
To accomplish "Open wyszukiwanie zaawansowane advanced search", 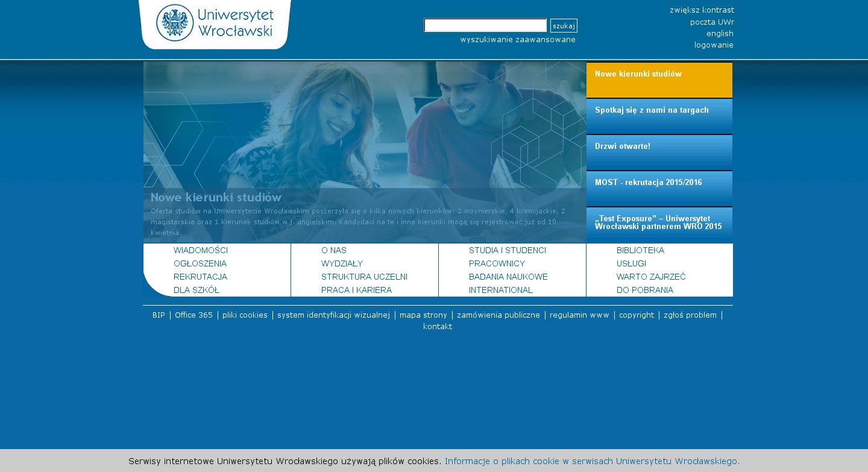I will click(518, 40).
